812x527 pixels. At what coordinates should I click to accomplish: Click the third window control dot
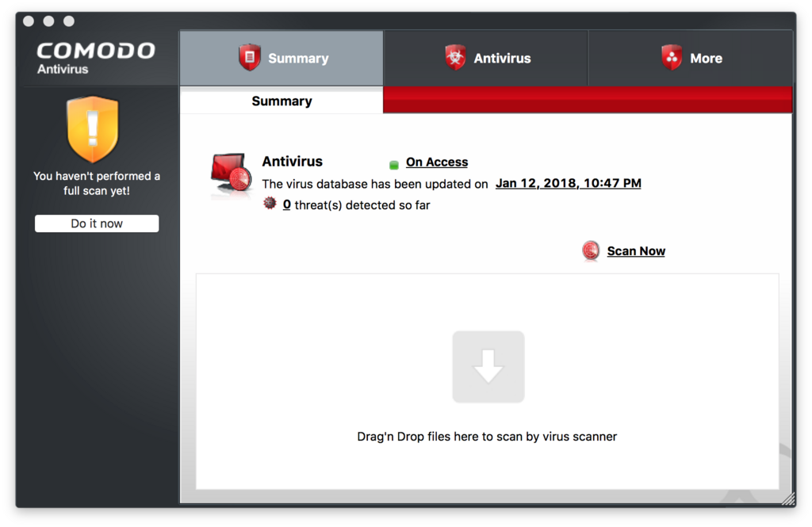click(69, 21)
